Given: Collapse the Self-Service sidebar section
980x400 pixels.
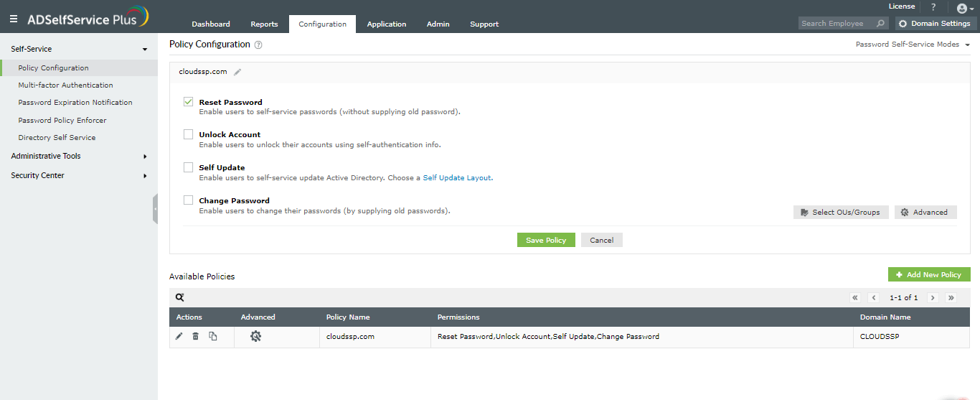Looking at the screenshot, I should (x=79, y=49).
